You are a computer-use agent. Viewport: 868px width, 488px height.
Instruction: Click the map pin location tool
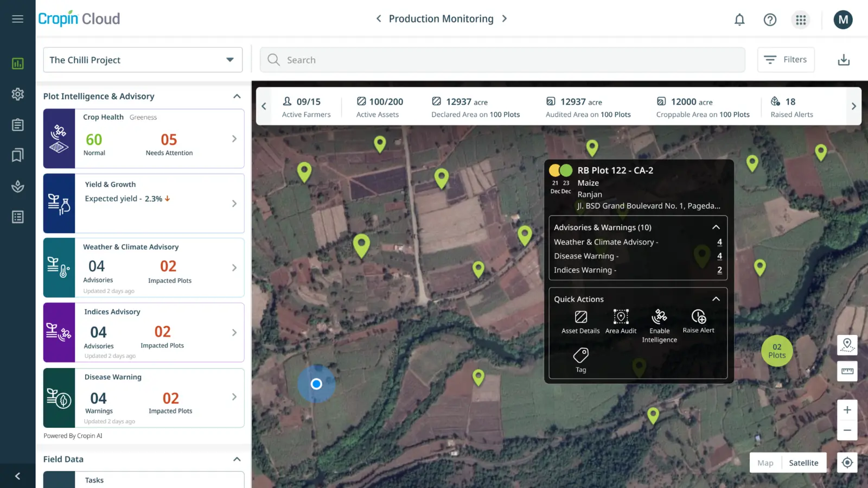pos(847,345)
